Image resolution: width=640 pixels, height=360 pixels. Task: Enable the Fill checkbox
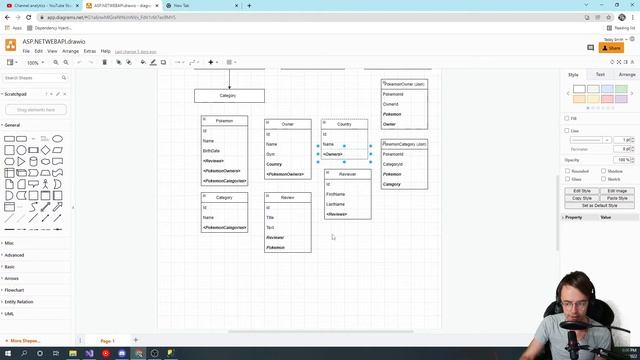567,118
